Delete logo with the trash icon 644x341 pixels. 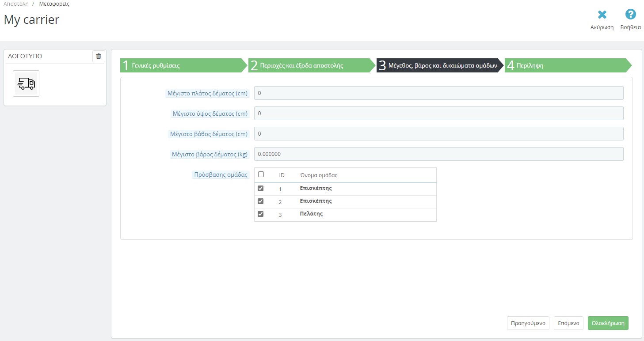point(99,56)
